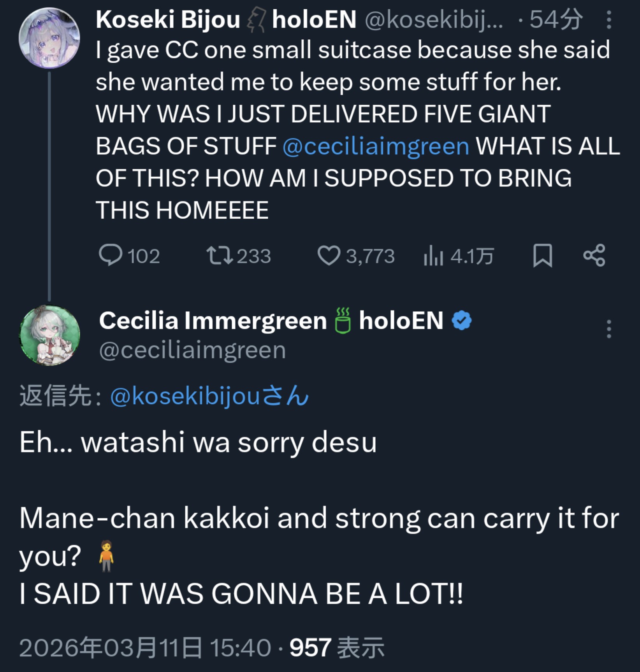Like Koseki Bijou's tweet via heart icon

tap(329, 256)
